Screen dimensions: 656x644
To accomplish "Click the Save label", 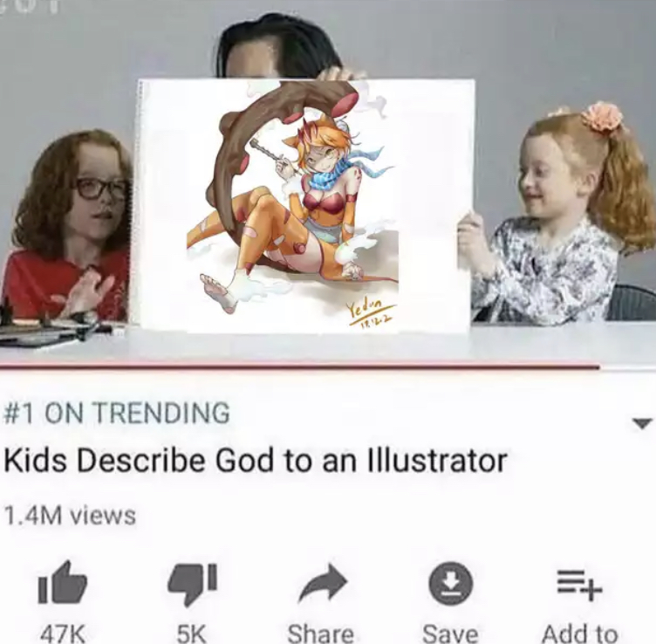I will (450, 634).
